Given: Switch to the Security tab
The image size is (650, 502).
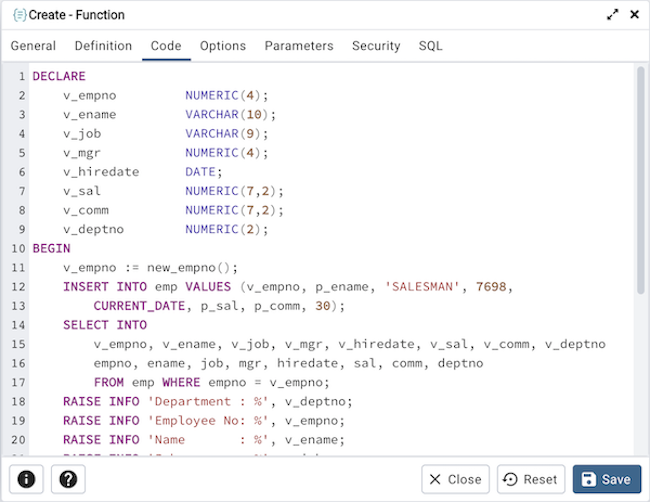Looking at the screenshot, I should pos(376,46).
